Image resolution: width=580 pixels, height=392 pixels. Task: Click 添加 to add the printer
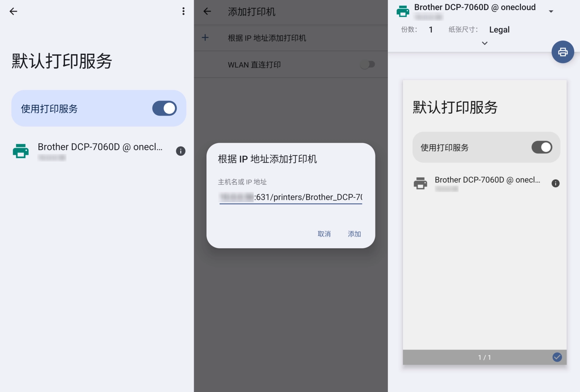click(354, 234)
